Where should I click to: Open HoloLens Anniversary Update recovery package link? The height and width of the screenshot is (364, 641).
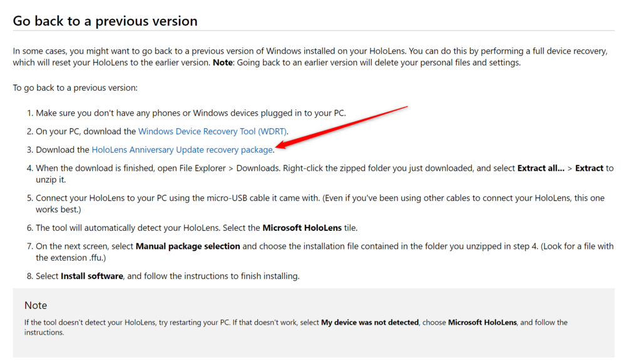pyautogui.click(x=182, y=150)
